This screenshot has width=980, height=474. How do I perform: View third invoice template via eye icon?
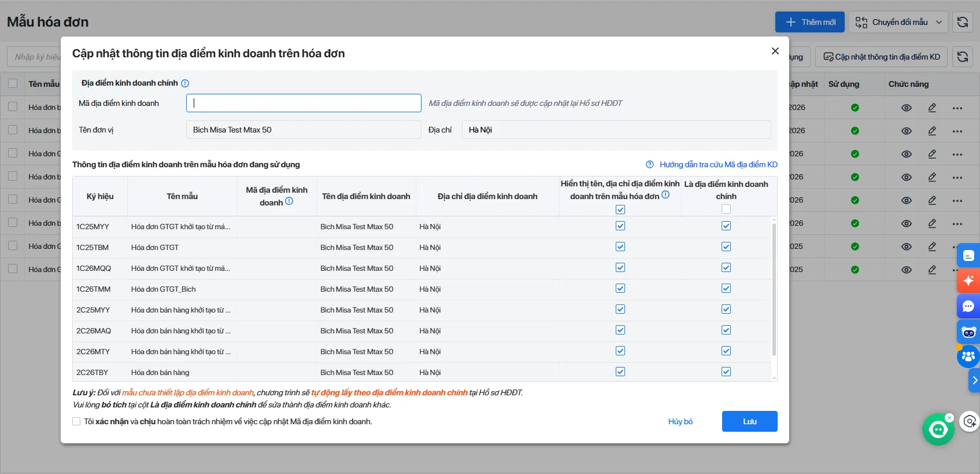[x=907, y=154]
